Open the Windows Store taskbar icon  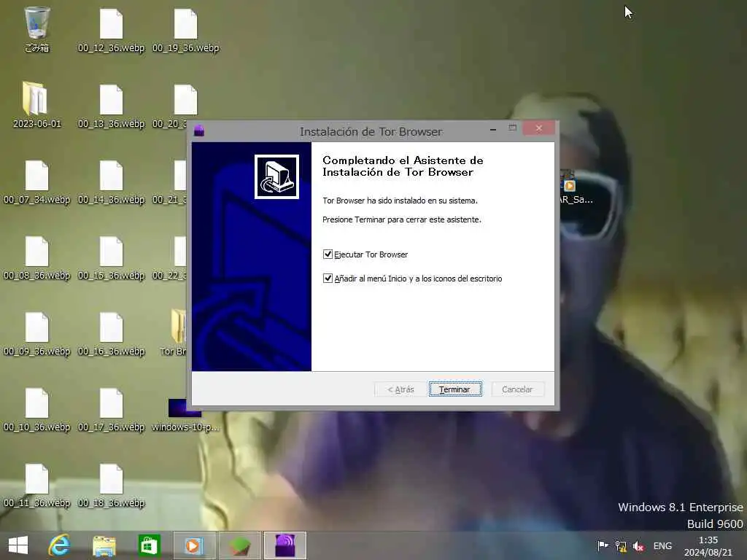tap(149, 545)
